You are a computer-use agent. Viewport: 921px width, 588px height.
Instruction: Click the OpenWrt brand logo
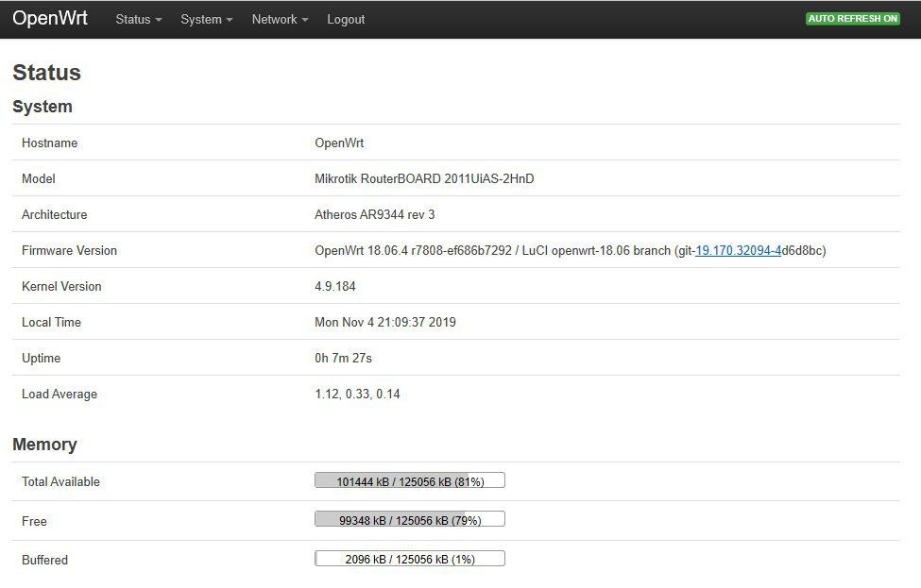pyautogui.click(x=50, y=18)
